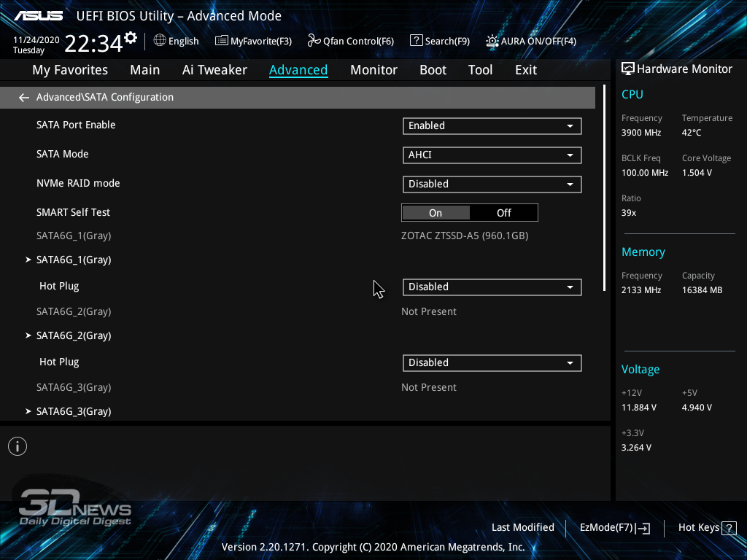Click the Hot Keys question mark icon
The width and height of the screenshot is (747, 560).
pos(729,528)
